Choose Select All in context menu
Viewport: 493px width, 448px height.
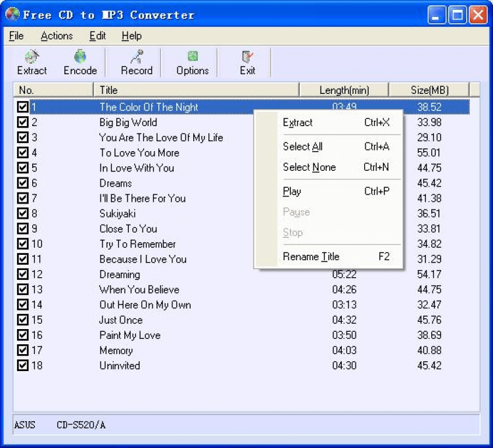[303, 147]
